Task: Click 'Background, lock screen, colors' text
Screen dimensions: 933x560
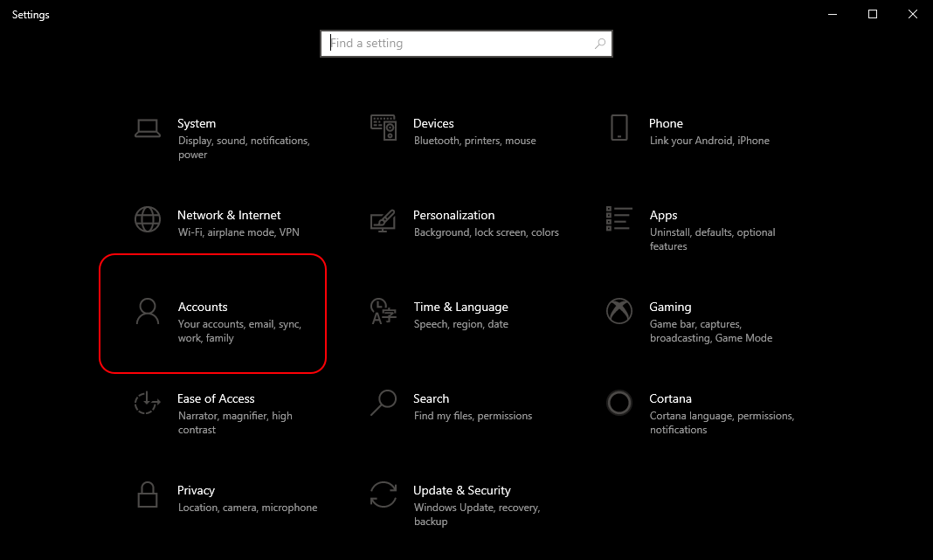Action: pos(486,232)
